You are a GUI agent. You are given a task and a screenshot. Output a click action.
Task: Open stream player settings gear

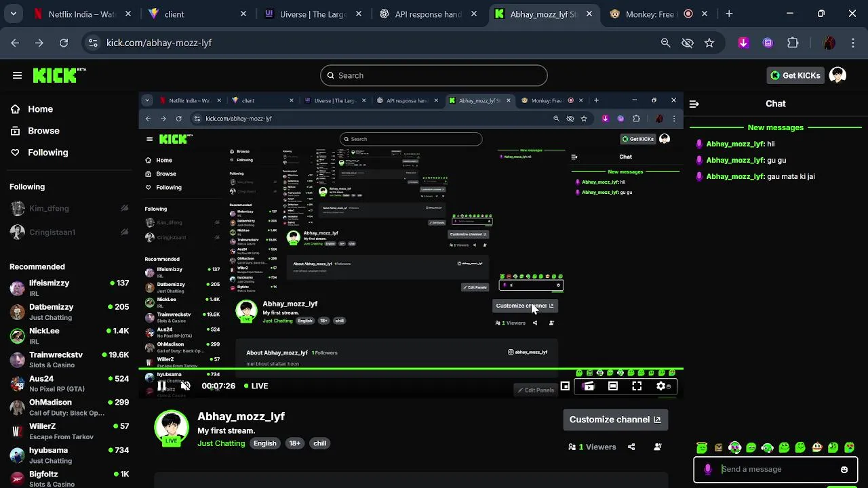click(661, 386)
